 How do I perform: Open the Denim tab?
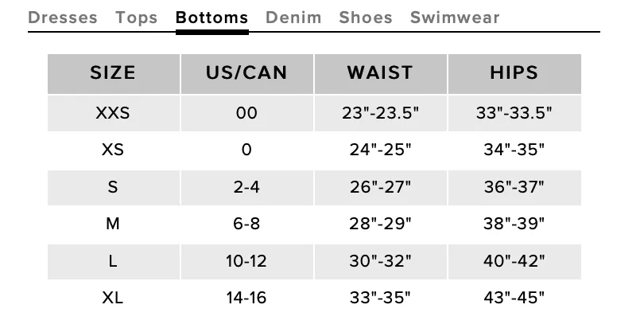293,18
